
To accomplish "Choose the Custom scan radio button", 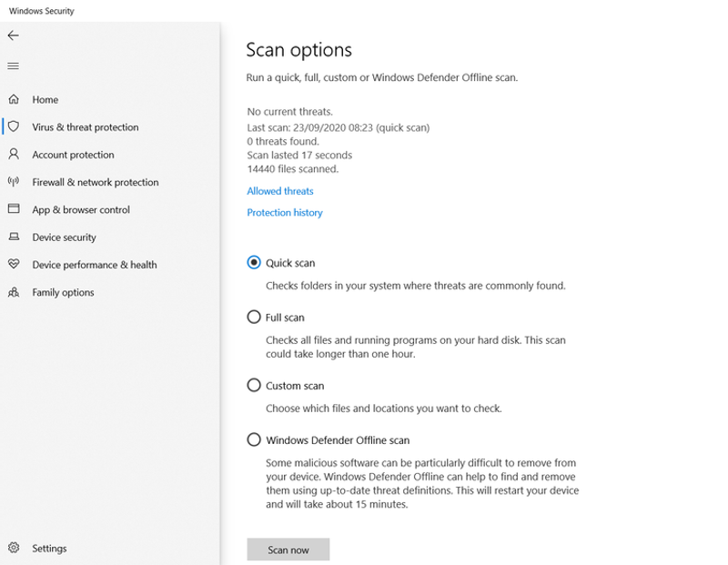I will (x=254, y=385).
